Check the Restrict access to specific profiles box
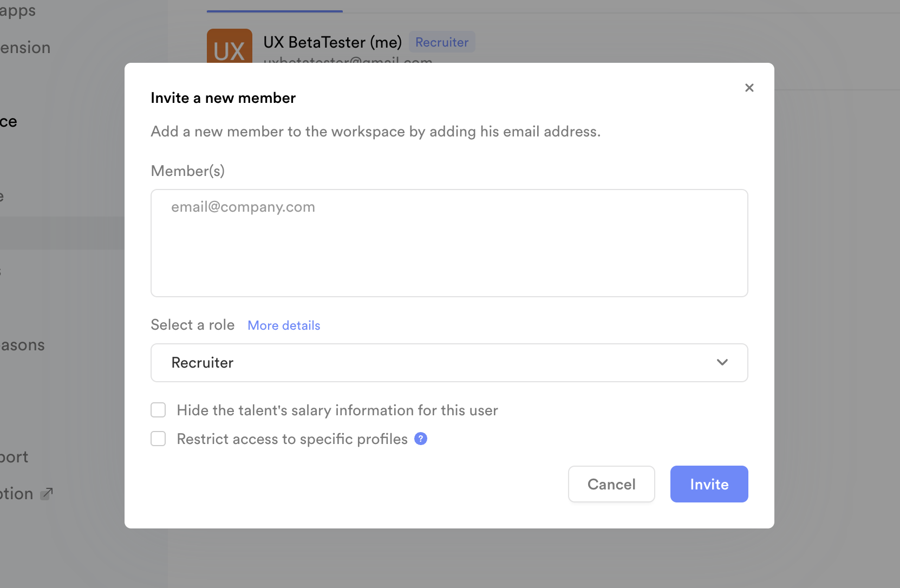The height and width of the screenshot is (588, 900). pos(158,439)
